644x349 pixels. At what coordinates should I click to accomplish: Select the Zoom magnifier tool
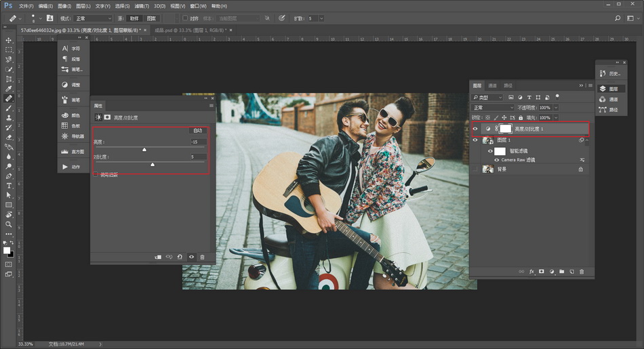point(9,224)
